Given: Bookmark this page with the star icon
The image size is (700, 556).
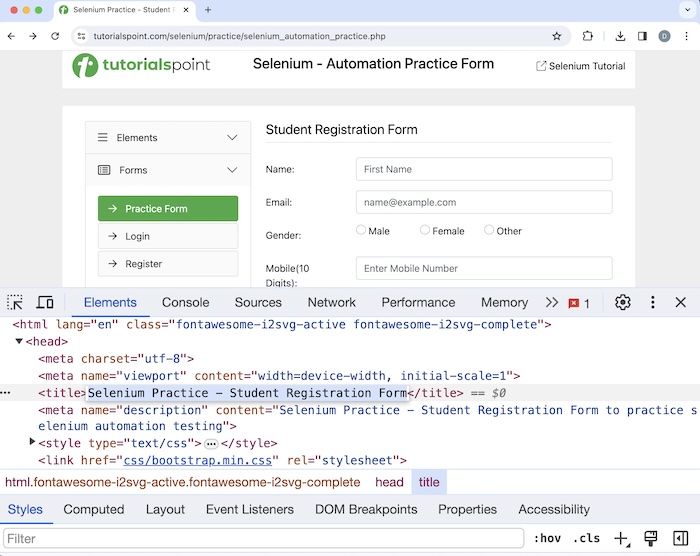Looking at the screenshot, I should [x=557, y=36].
